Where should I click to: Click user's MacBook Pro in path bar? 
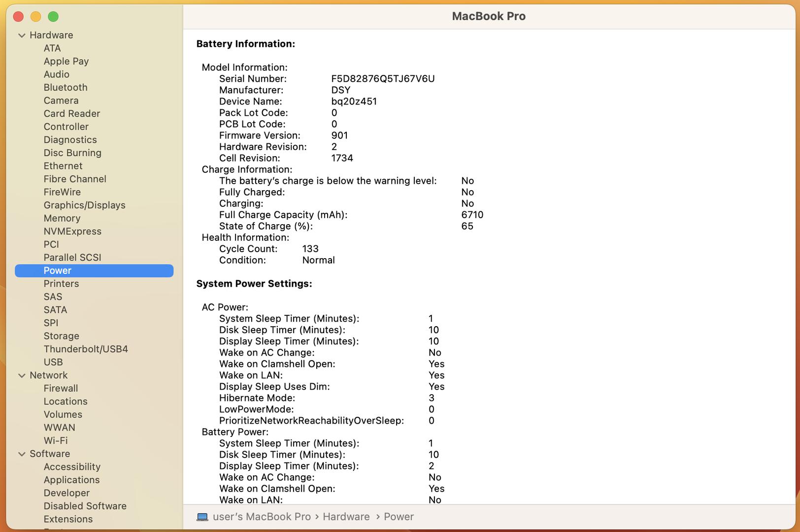click(x=262, y=517)
